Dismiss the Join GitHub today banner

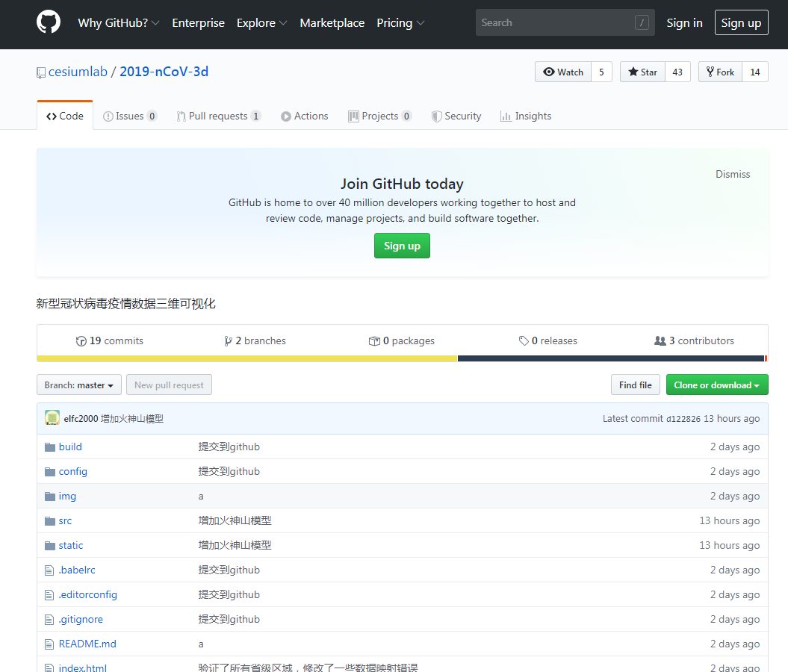[733, 174]
